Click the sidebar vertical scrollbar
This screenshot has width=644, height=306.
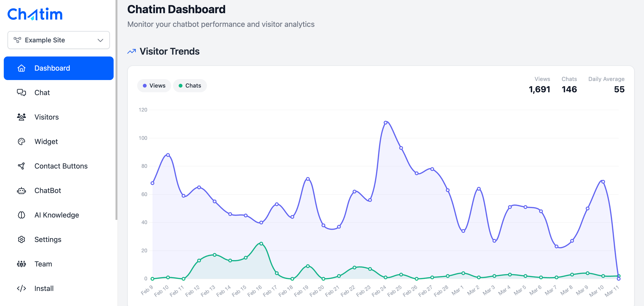[x=116, y=110]
